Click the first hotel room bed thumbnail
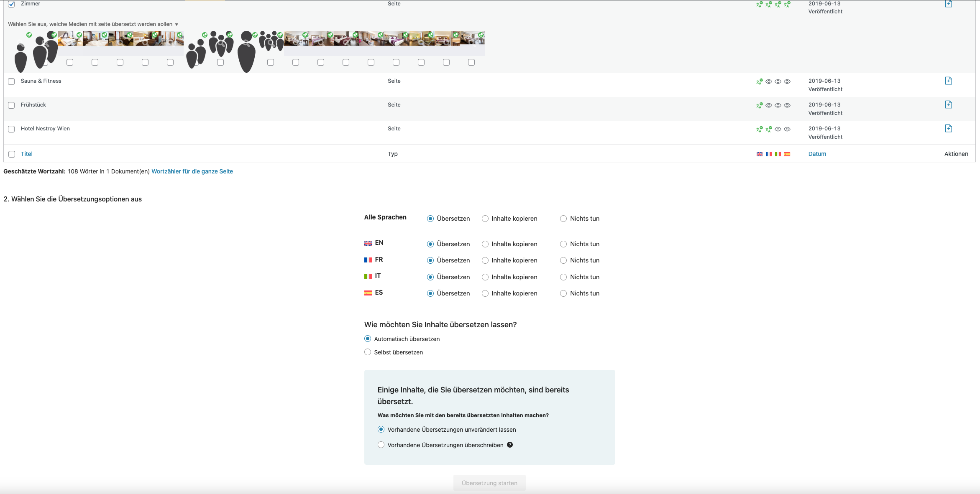Viewport: 980px width, 494px height. coord(70,39)
